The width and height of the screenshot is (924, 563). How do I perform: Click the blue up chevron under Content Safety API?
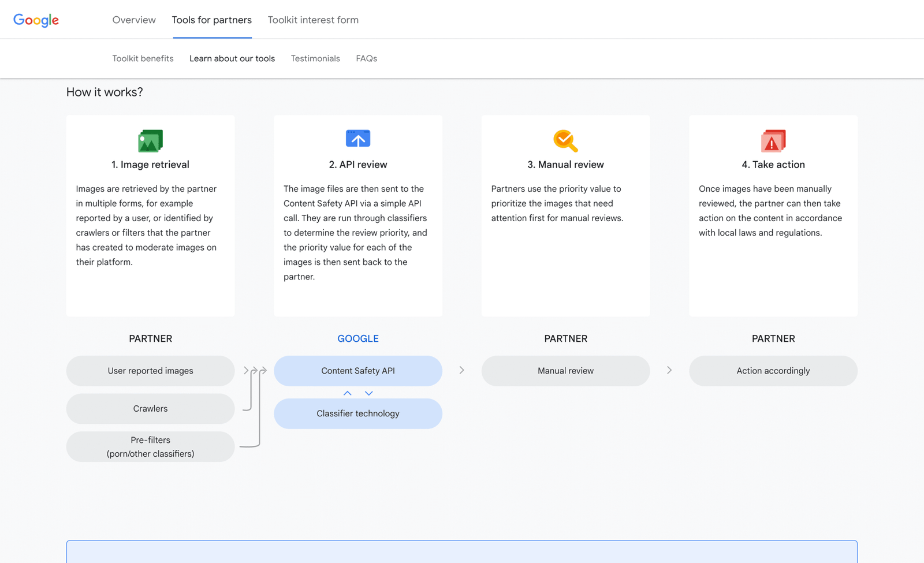click(x=348, y=393)
